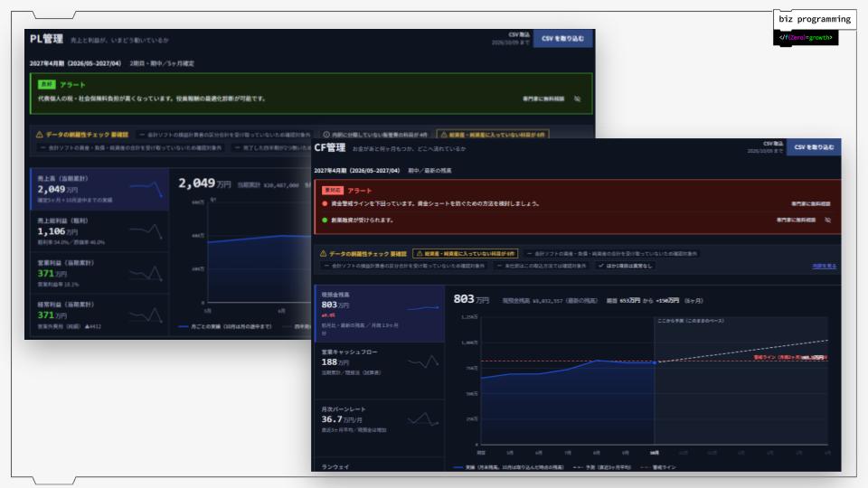Select the 営業キャッシュフロー 188万円 card
This screenshot has width=868, height=488.
pyautogui.click(x=380, y=371)
